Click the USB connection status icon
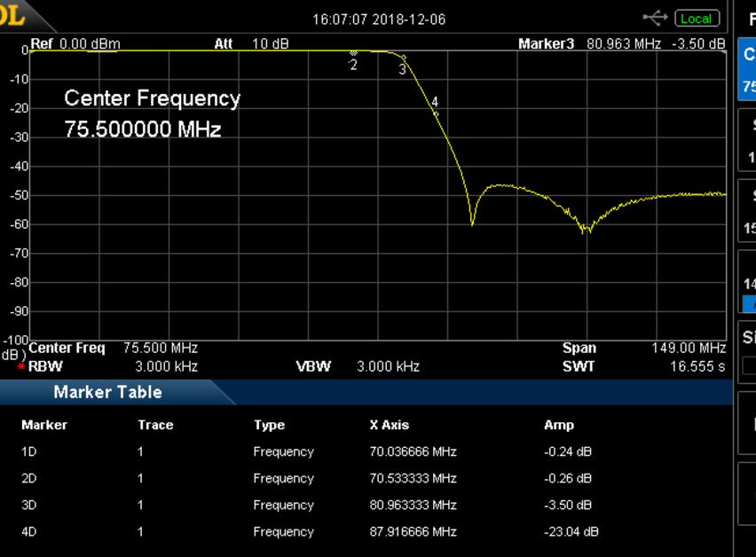 pos(655,18)
